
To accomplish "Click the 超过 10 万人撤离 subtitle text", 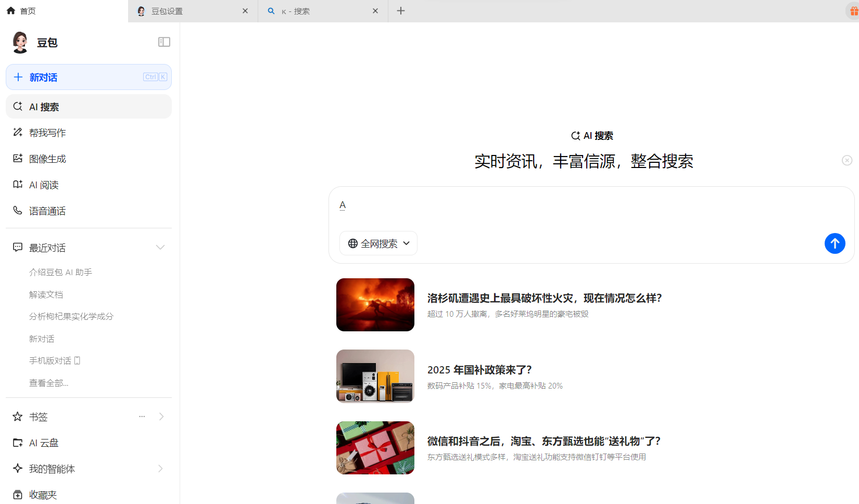I will [508, 314].
